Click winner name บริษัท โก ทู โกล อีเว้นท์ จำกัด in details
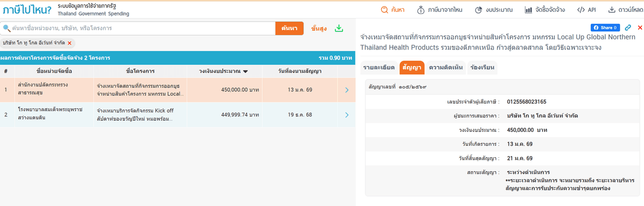 [x=543, y=116]
